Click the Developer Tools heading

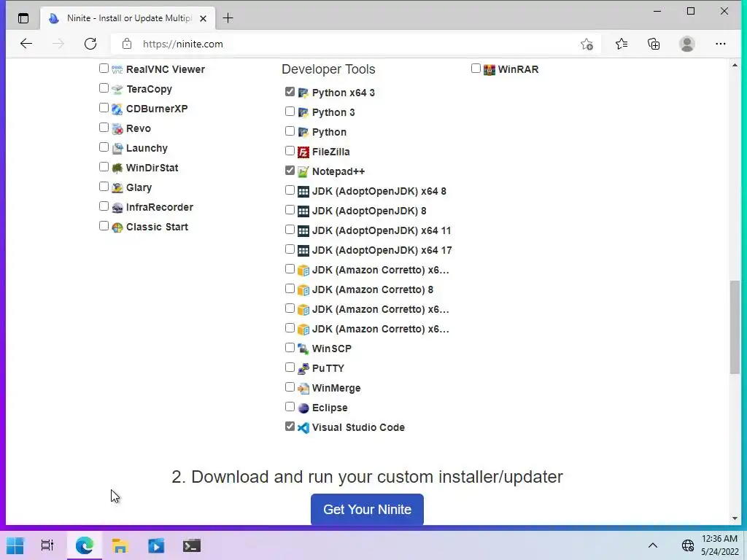point(328,69)
